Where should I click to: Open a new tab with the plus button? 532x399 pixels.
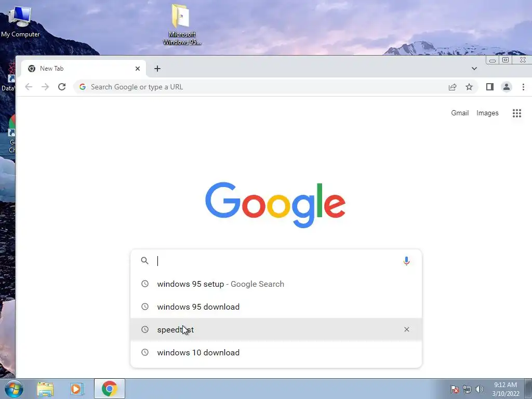pyautogui.click(x=157, y=69)
